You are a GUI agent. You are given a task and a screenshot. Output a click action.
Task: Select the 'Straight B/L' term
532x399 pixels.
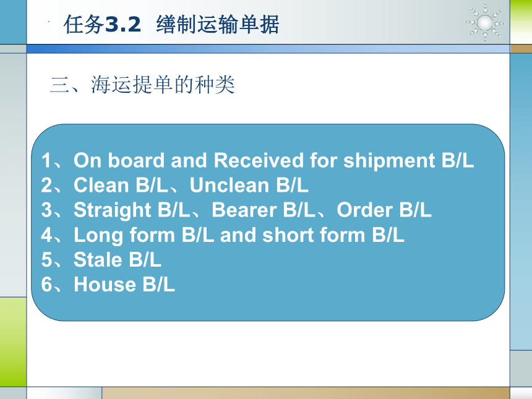point(132,210)
